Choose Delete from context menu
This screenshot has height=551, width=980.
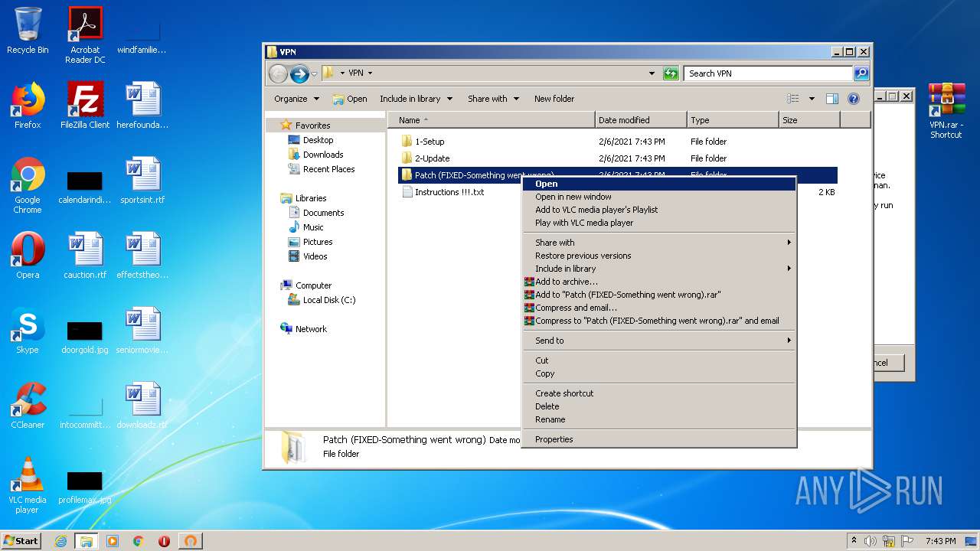coord(658,406)
